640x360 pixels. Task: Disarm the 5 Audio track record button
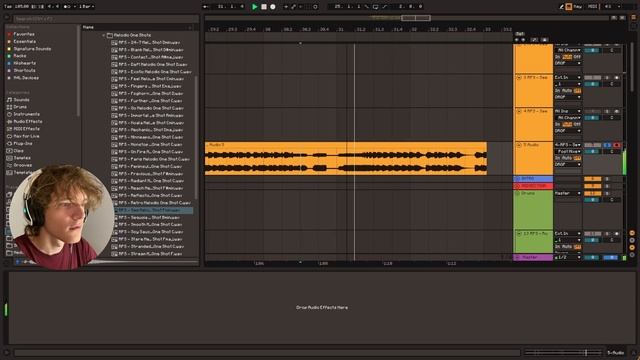click(616, 145)
